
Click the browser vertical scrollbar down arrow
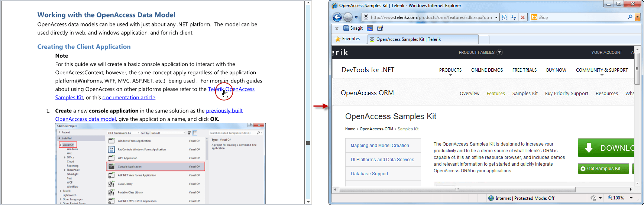tap(637, 183)
